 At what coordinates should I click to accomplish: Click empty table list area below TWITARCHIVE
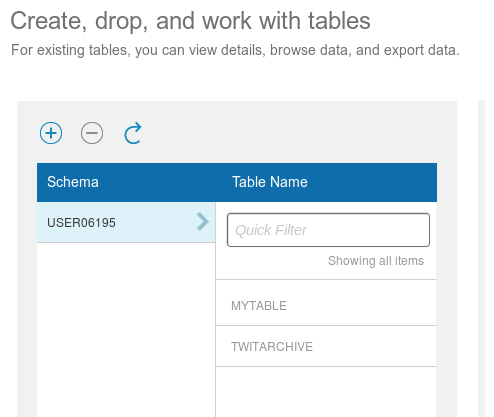tap(326, 392)
